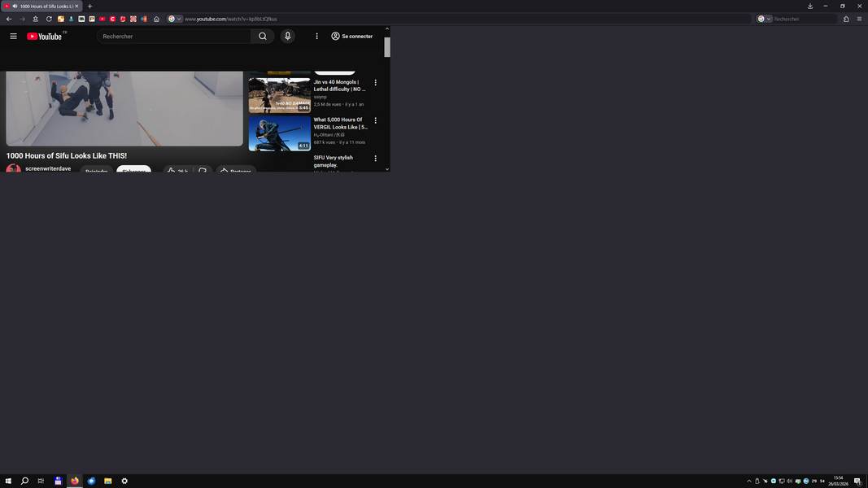868x488 pixels.
Task: Open the Firefox taskbar icon
Action: point(75,481)
